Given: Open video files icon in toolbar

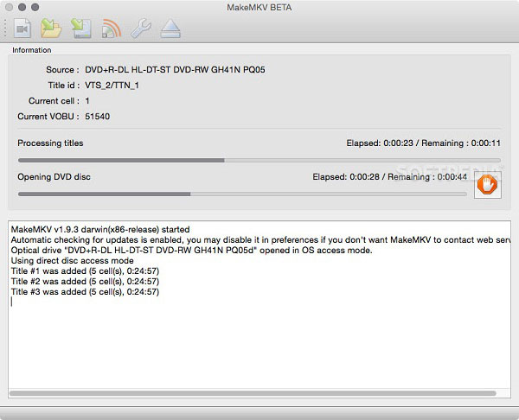Looking at the screenshot, I should tap(22, 29).
